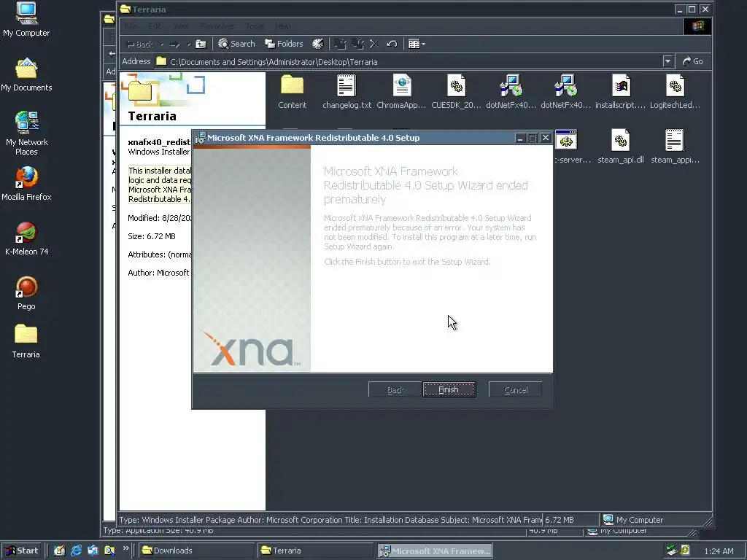
Task: Launch Pego shortcut on desktop
Action: pyautogui.click(x=26, y=293)
